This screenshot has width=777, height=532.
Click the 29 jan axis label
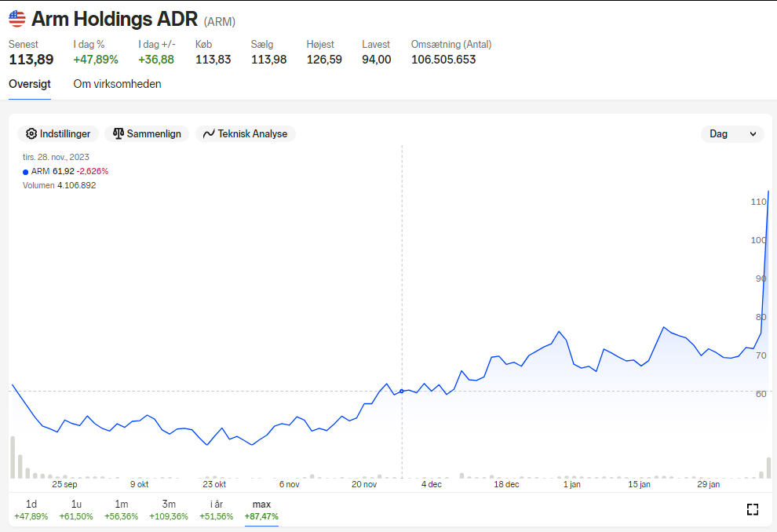coord(709,484)
